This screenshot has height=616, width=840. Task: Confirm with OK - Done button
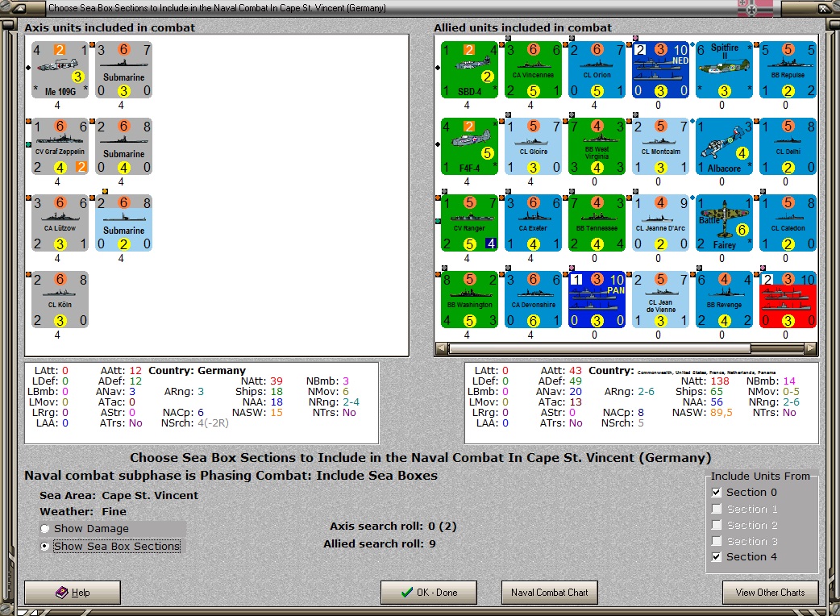coord(429,593)
